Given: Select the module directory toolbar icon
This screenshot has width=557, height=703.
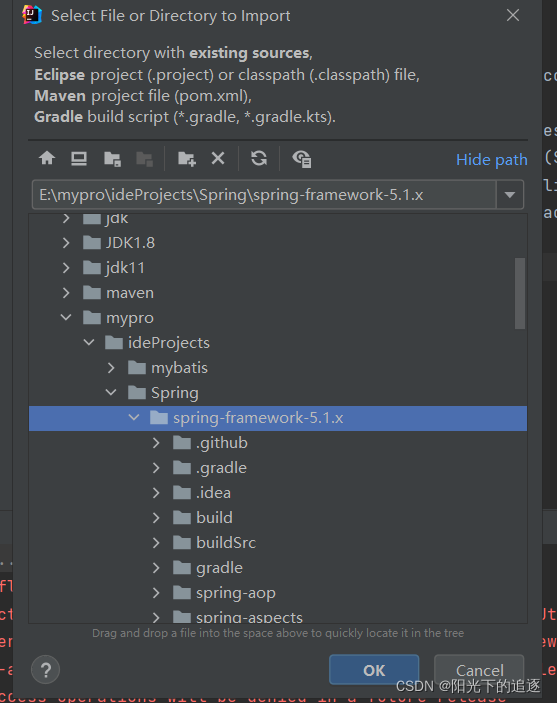Looking at the screenshot, I should pos(144,159).
